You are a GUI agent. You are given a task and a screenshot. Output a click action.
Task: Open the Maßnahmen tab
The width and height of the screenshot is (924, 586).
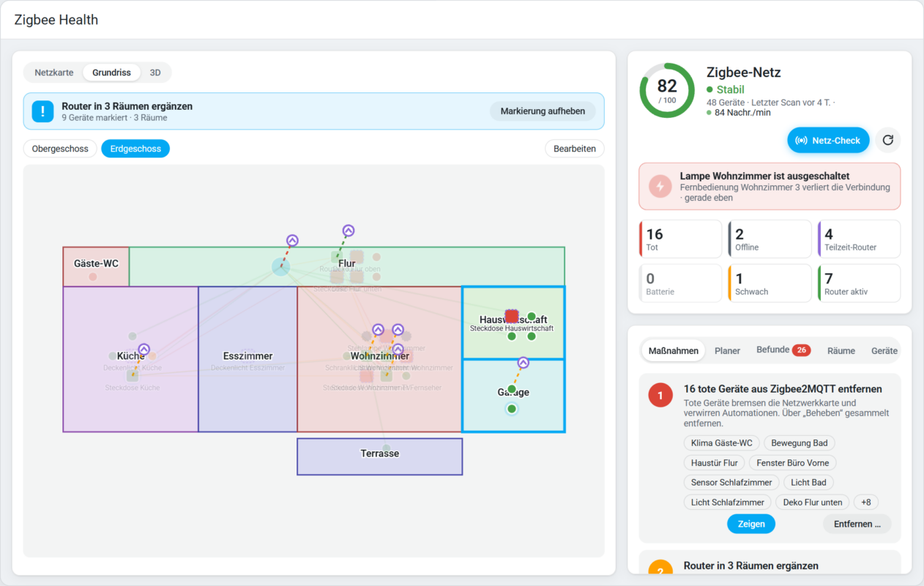click(x=674, y=351)
